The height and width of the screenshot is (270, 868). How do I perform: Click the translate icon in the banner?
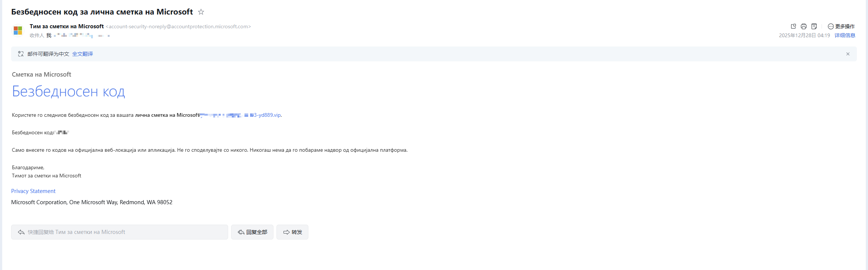click(21, 54)
